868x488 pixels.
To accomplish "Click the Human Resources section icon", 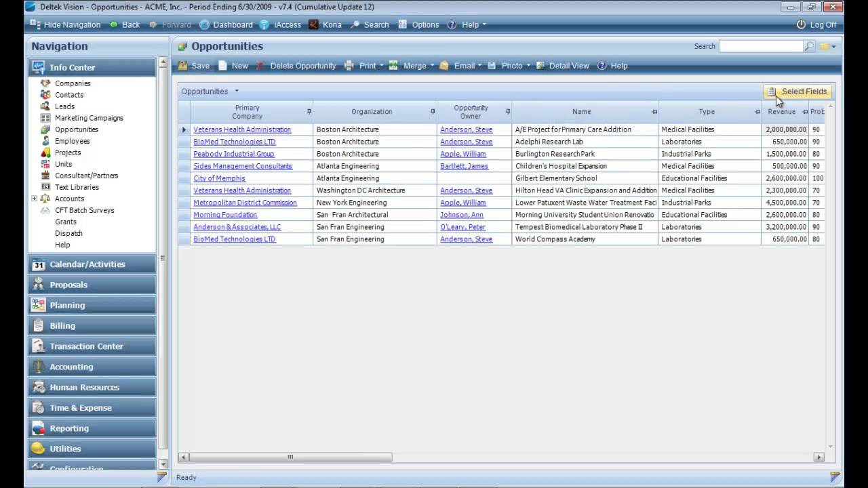I will click(39, 388).
